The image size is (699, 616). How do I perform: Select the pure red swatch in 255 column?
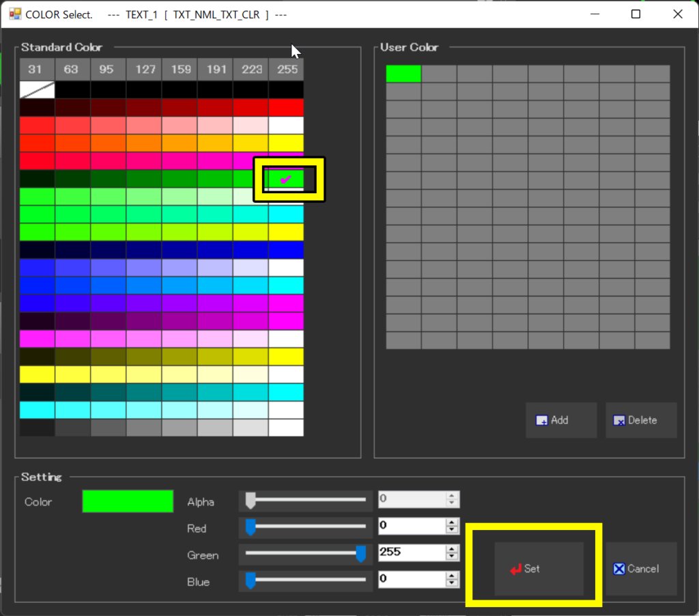coord(286,108)
